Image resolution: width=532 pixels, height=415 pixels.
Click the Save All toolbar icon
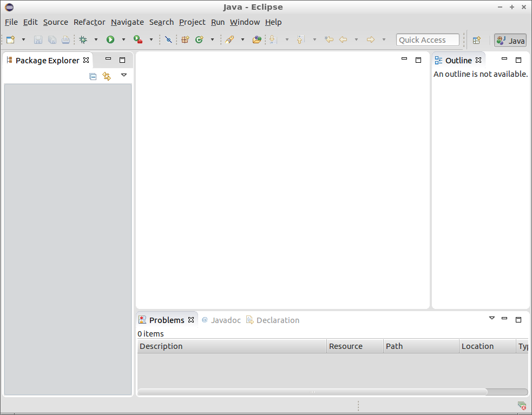(x=52, y=39)
